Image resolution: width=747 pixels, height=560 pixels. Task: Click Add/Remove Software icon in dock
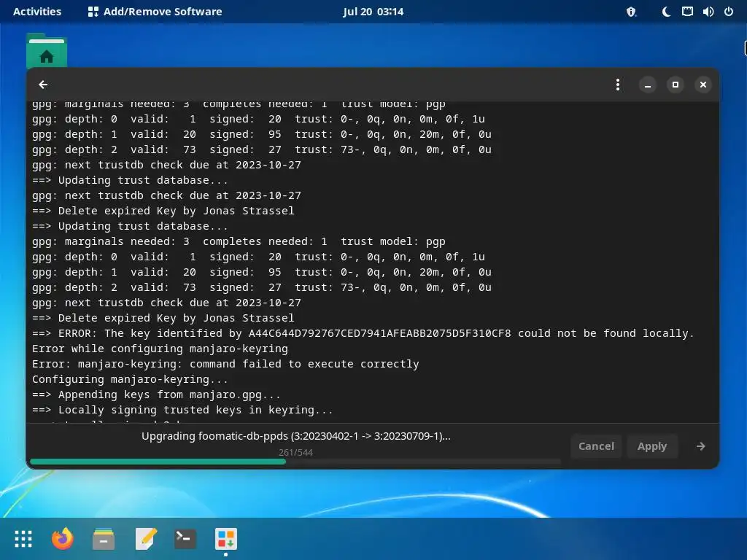(226, 539)
